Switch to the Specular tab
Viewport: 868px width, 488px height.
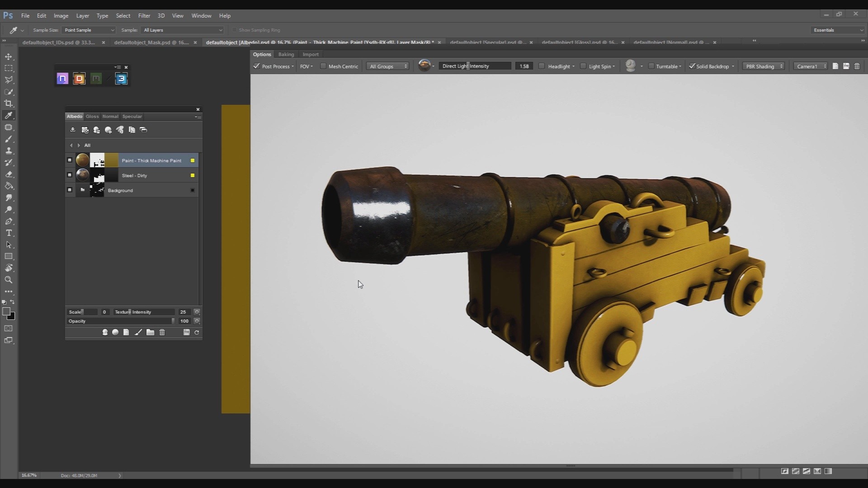point(132,117)
